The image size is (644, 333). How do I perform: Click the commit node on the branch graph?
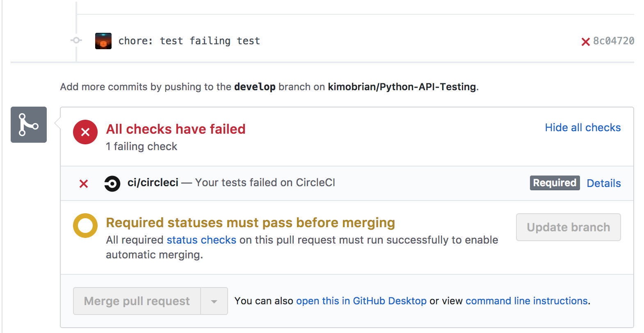pyautogui.click(x=75, y=41)
